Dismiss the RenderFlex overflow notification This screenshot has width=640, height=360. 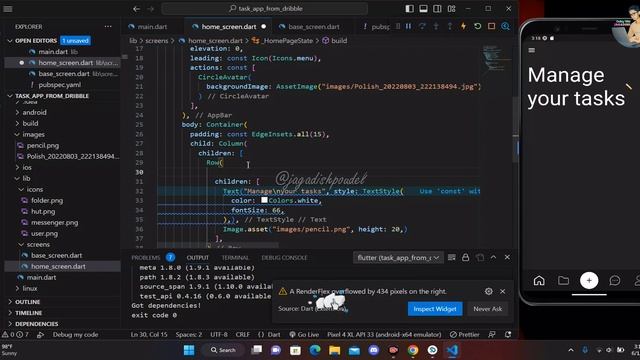[x=503, y=291]
